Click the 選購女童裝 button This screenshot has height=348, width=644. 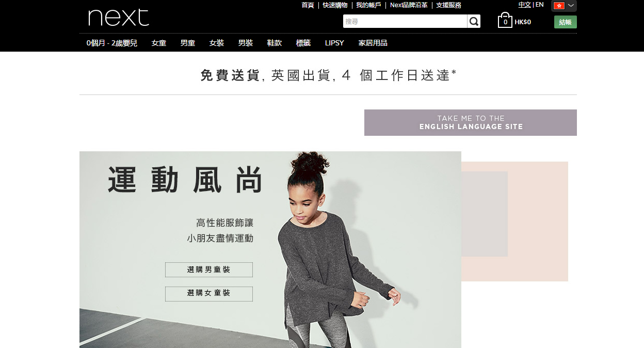coord(209,294)
